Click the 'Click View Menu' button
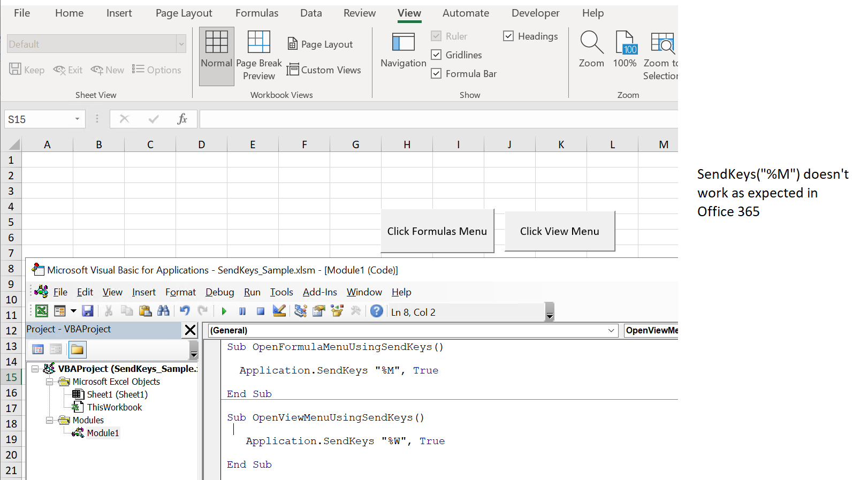 (560, 231)
